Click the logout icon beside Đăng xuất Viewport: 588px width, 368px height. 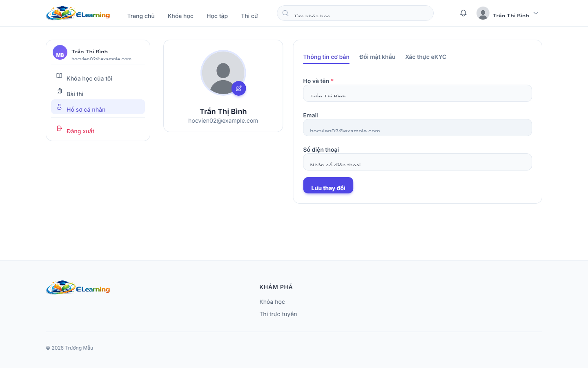click(59, 128)
